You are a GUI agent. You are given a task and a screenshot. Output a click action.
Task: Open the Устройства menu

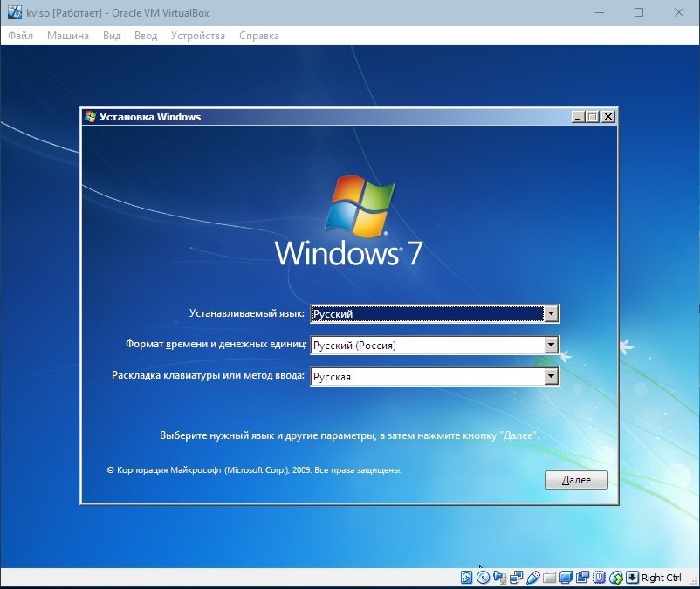tap(198, 36)
